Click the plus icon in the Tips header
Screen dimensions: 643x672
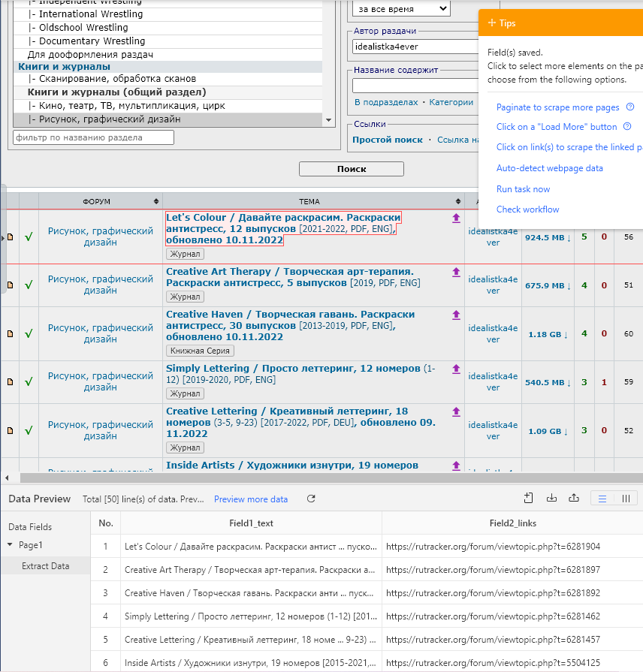tap(492, 23)
